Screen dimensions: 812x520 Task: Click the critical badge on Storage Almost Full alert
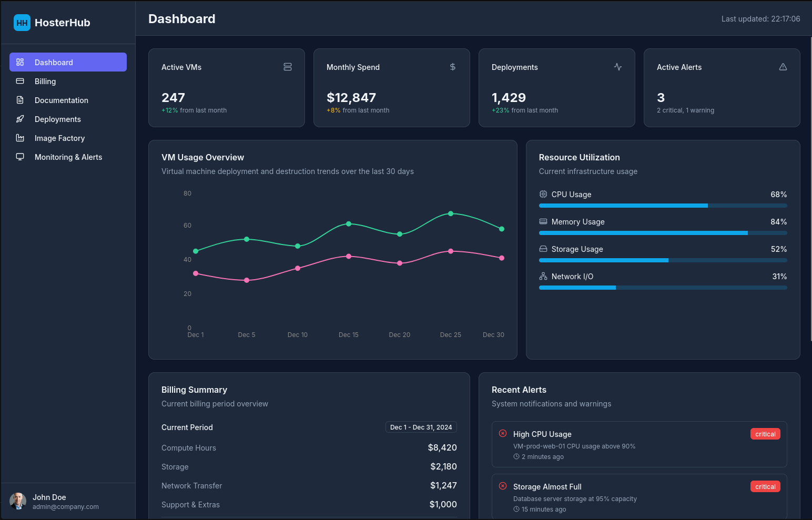(765, 486)
